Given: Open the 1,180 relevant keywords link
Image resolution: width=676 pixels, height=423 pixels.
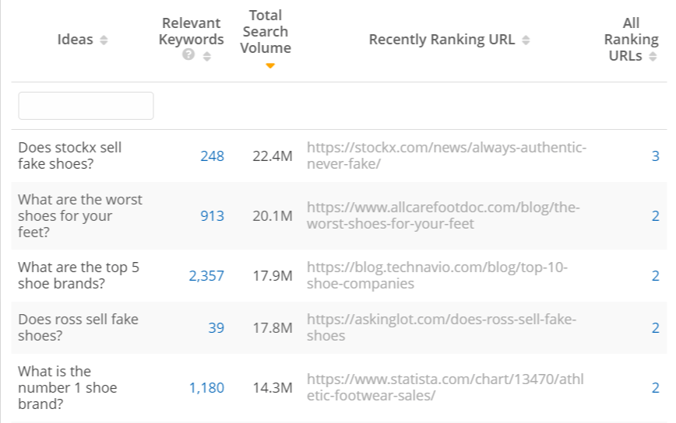Looking at the screenshot, I should click(x=207, y=388).
